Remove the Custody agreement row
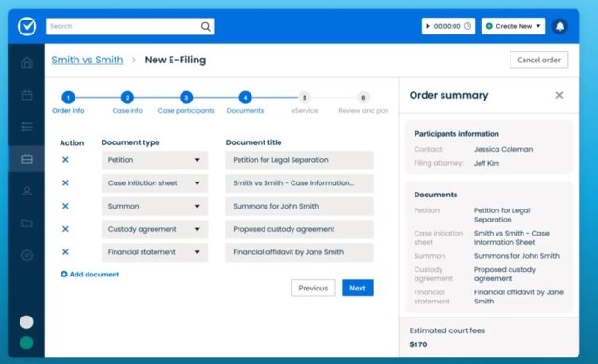 65,229
